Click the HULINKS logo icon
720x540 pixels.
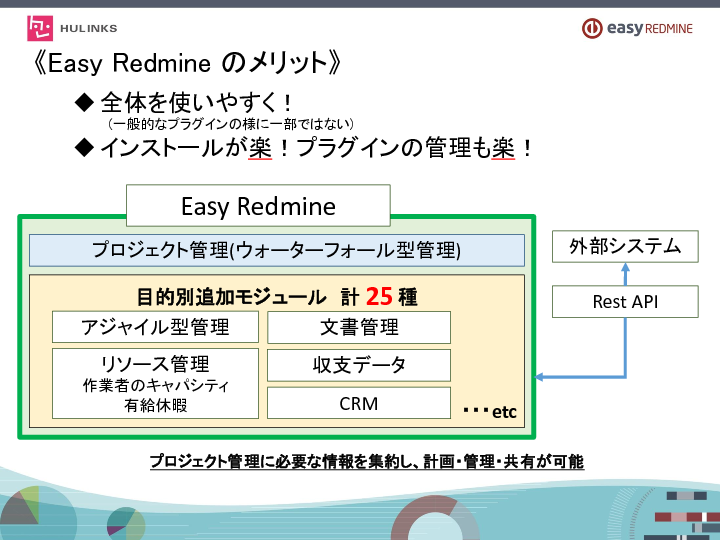pyautogui.click(x=42, y=28)
